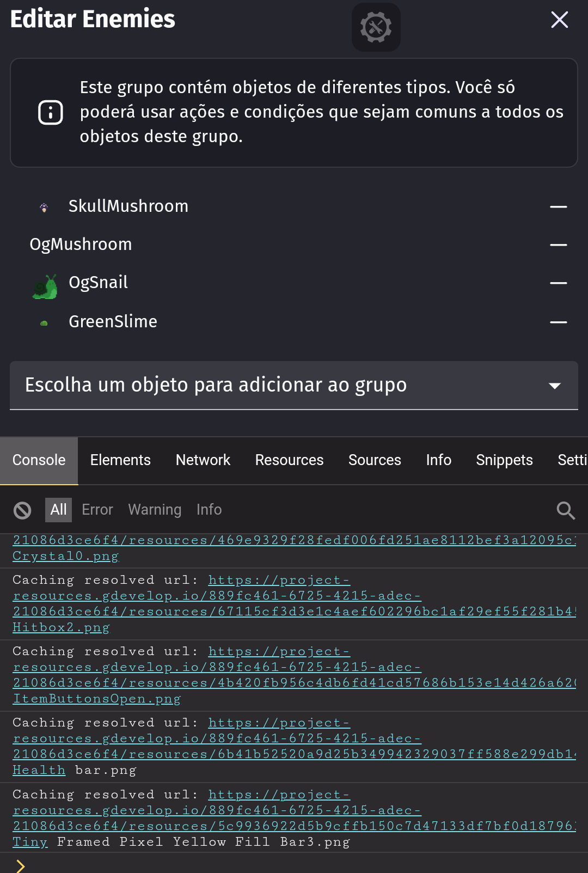Viewport: 588px width, 873px height.
Task: Clear the console log
Action: coord(22,510)
